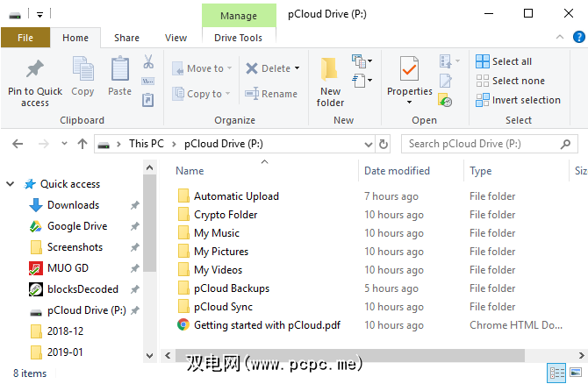The image size is (588, 384).
Task: Click the Manage contextual tab
Action: (239, 16)
